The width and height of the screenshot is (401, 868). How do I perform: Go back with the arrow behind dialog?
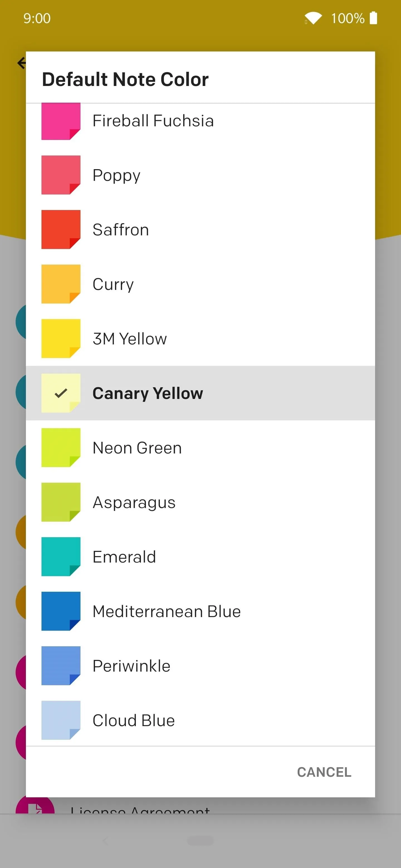point(21,63)
